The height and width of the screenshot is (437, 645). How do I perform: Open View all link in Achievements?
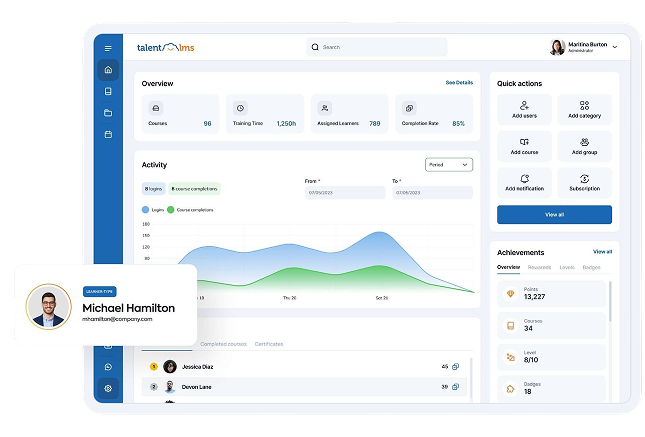tap(602, 251)
